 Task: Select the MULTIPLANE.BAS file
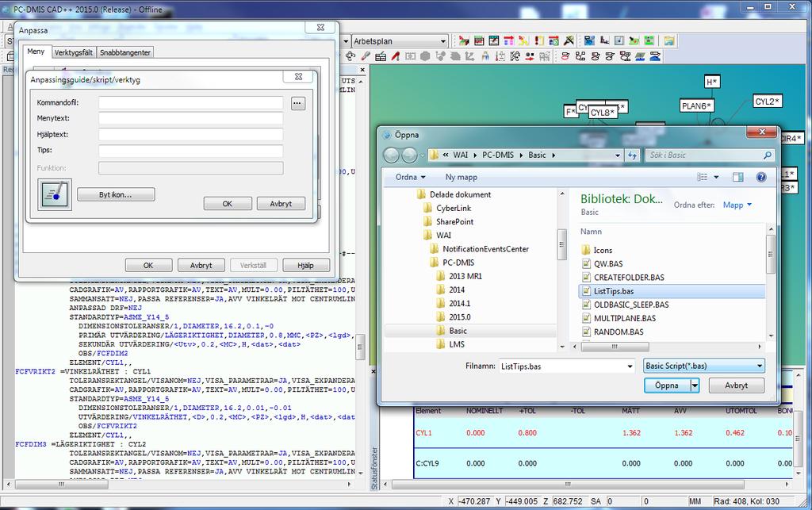pos(625,318)
